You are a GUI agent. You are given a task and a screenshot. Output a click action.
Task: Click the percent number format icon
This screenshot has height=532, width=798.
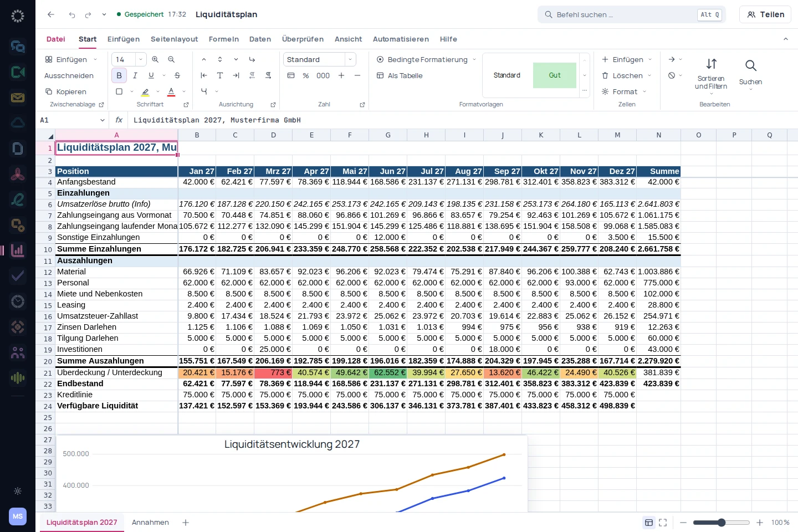click(306, 75)
